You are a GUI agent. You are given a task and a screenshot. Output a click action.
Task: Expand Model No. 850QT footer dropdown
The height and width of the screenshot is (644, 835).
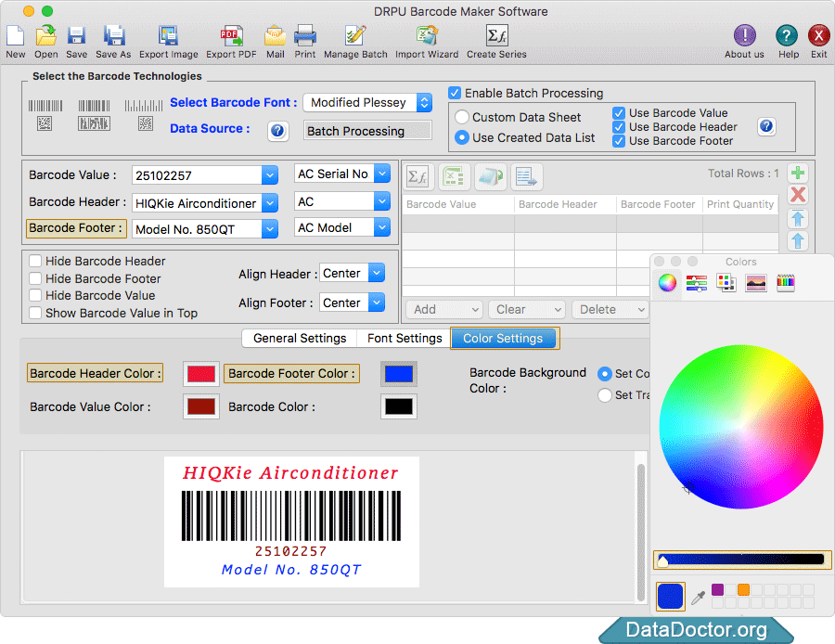click(x=270, y=229)
